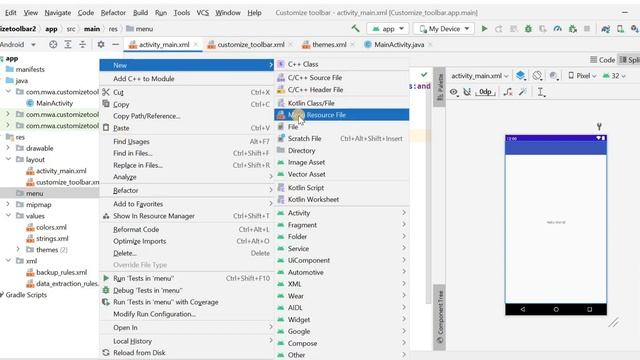Open the My Device selector dropdown

point(444,29)
